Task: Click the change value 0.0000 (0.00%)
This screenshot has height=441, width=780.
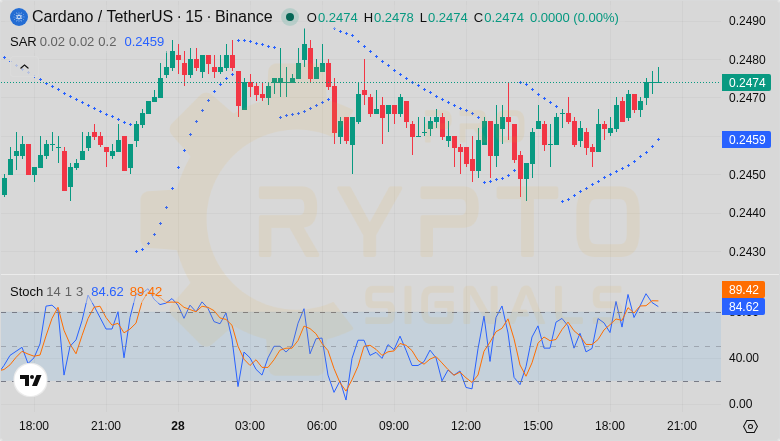Action: (x=574, y=18)
